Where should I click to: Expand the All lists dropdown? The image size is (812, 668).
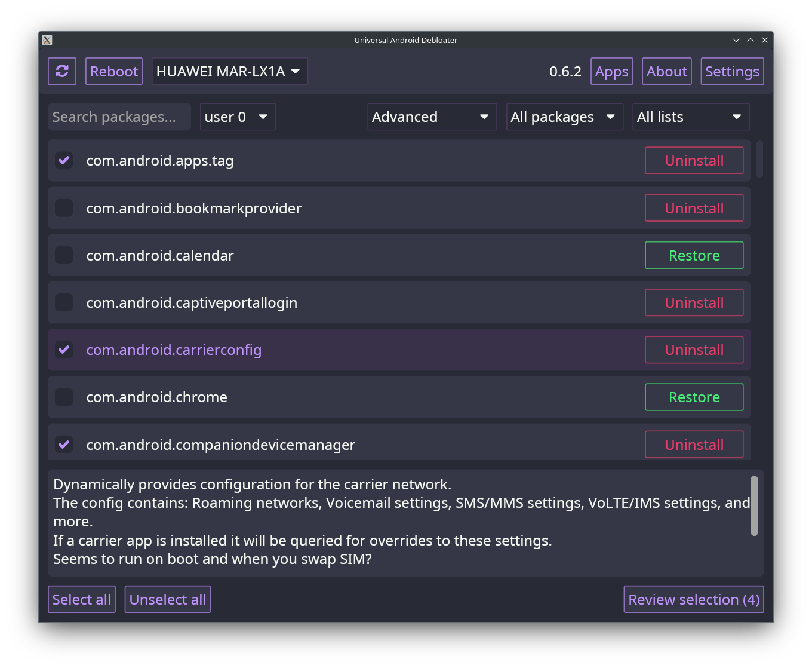691,117
